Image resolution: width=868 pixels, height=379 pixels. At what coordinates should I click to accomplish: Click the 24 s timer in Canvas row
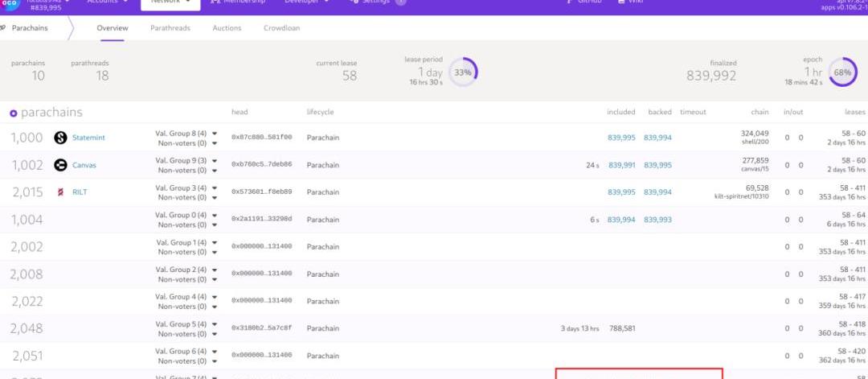click(592, 165)
